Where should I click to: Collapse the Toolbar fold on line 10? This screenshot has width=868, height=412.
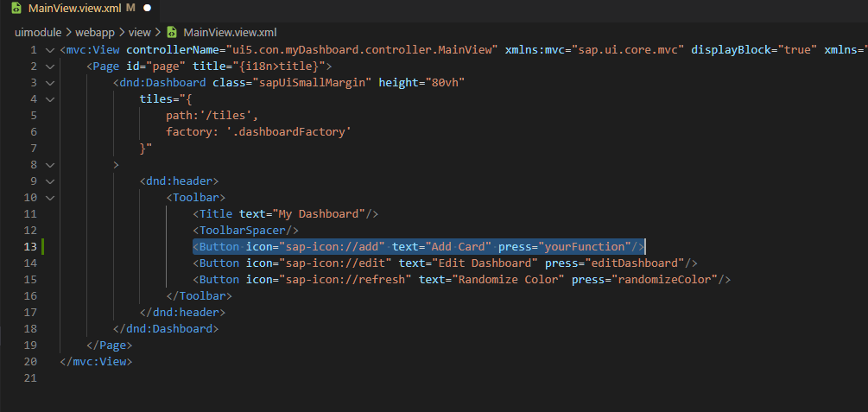(x=50, y=197)
